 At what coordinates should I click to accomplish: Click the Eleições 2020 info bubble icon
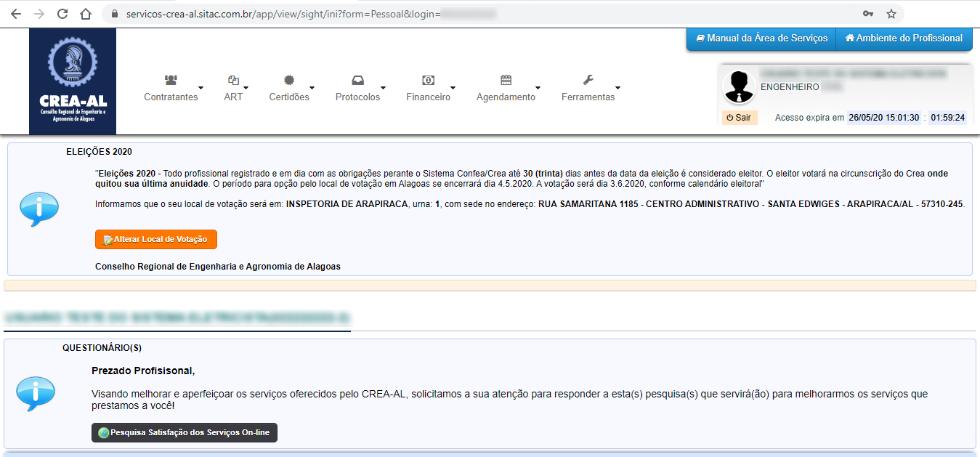click(x=39, y=209)
